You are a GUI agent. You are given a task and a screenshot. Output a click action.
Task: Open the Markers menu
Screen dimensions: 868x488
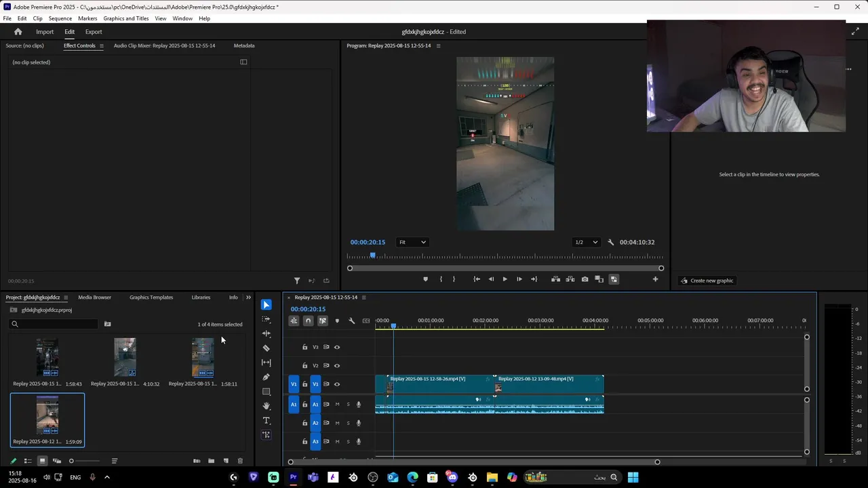tap(87, 18)
